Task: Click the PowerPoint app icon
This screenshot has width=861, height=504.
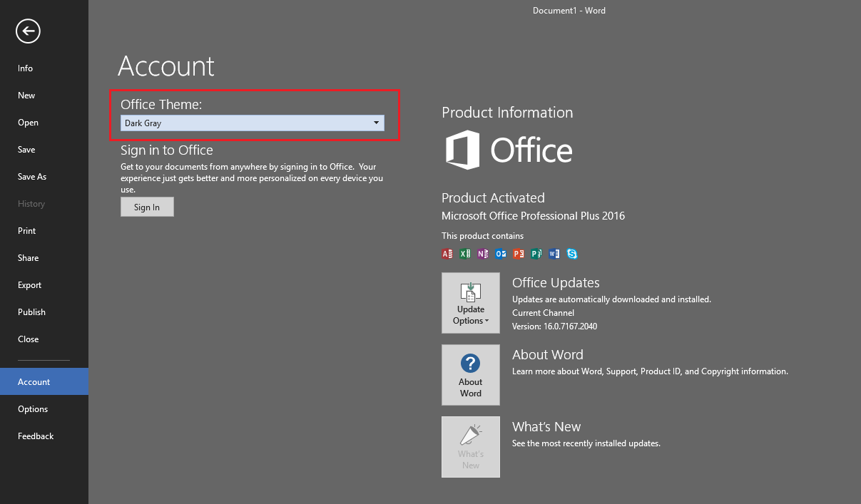Action: tap(519, 253)
